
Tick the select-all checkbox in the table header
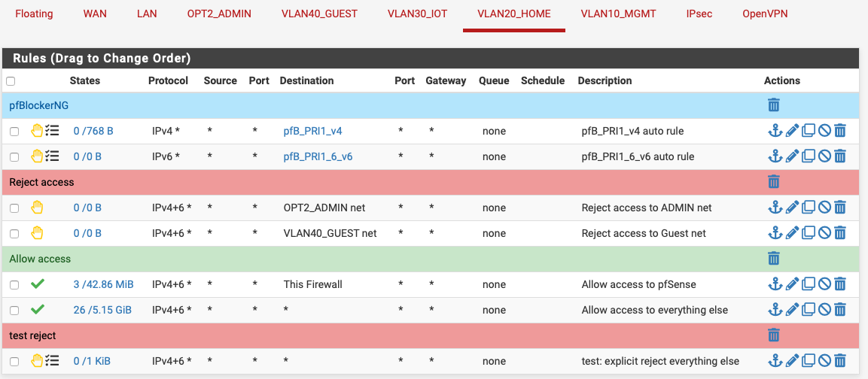click(11, 81)
